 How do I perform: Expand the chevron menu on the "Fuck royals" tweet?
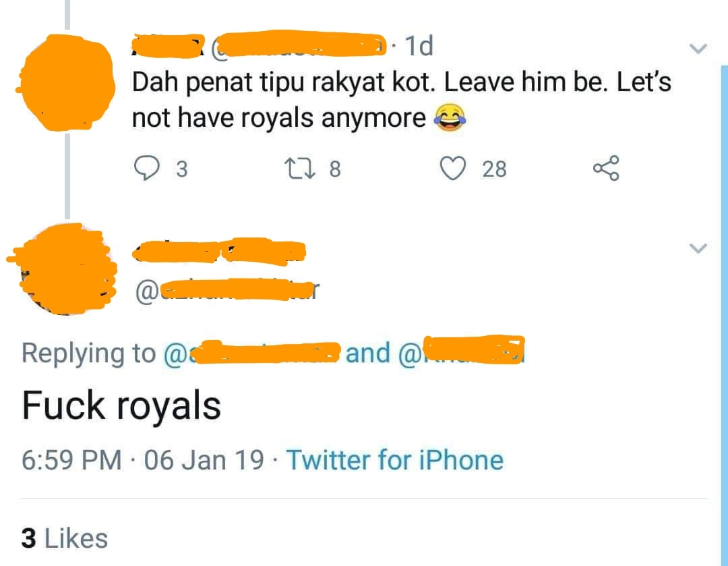pyautogui.click(x=698, y=248)
